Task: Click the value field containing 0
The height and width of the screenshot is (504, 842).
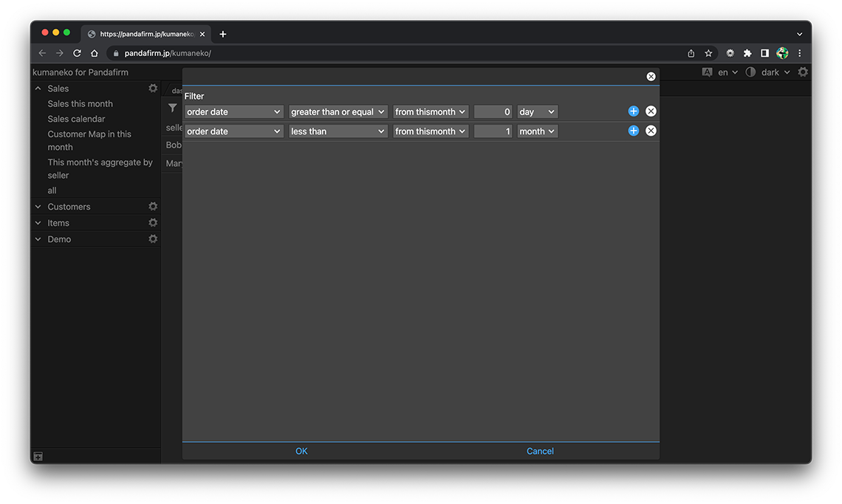Action: (x=493, y=112)
